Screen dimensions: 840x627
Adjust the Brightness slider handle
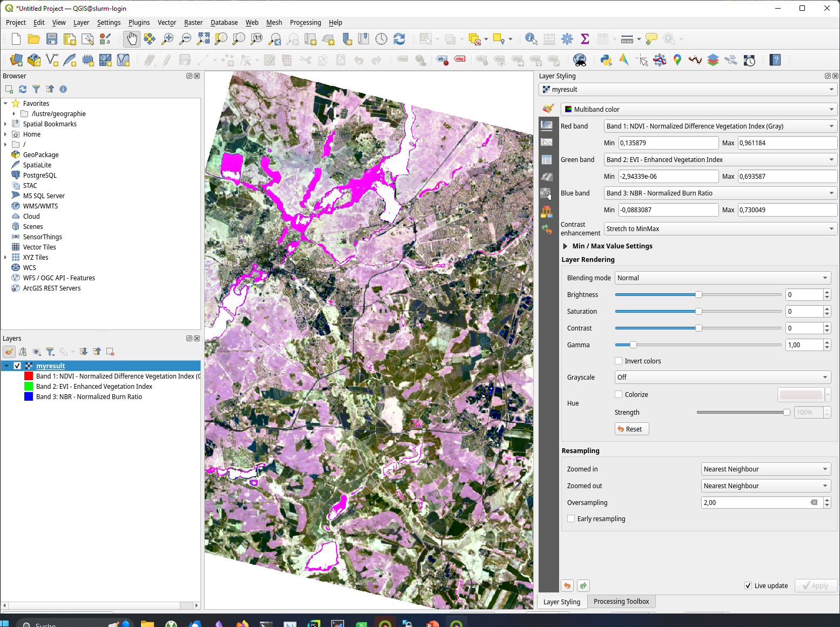[698, 294]
